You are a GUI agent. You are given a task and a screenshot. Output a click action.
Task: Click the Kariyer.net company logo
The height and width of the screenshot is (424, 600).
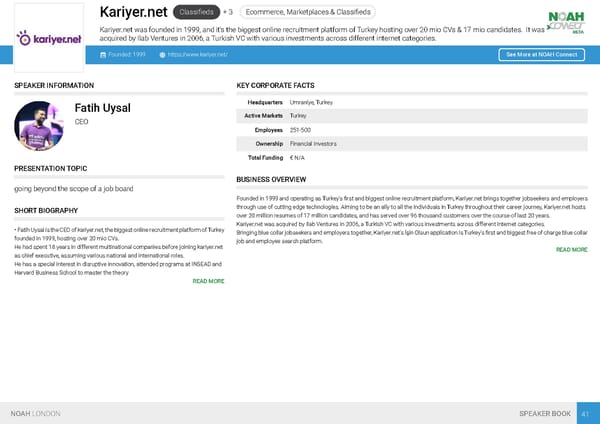pos(49,39)
